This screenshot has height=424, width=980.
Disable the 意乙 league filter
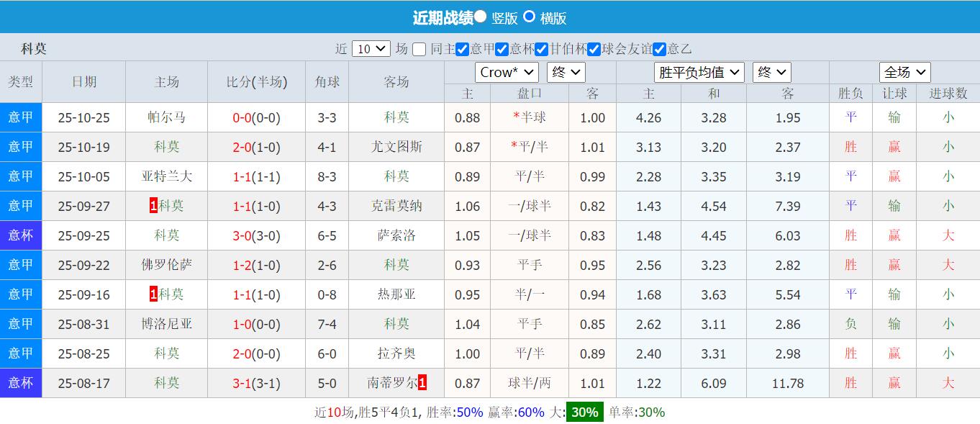660,49
